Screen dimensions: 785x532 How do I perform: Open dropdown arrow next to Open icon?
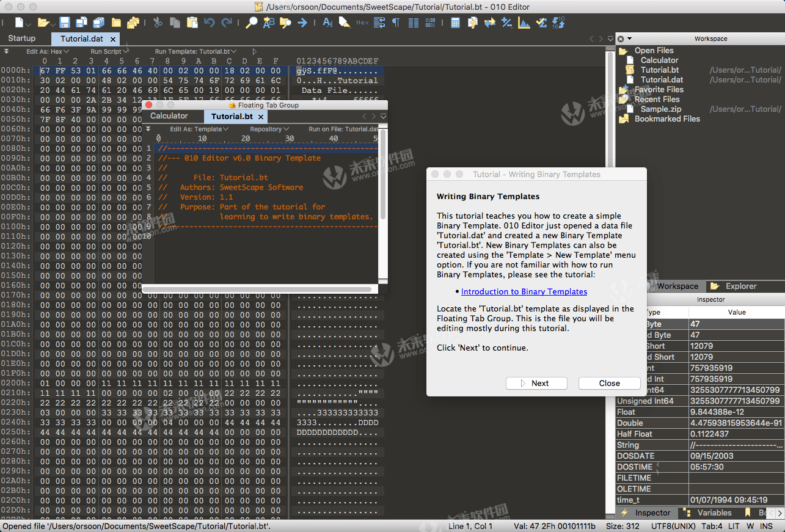(52, 24)
